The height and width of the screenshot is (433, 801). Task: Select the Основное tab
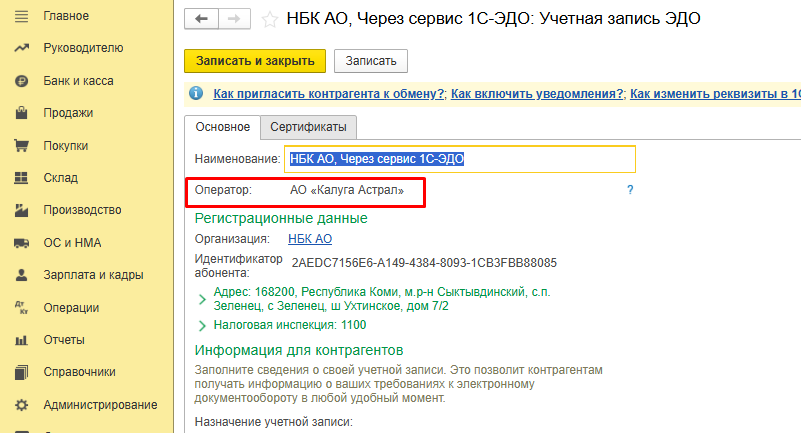click(223, 127)
